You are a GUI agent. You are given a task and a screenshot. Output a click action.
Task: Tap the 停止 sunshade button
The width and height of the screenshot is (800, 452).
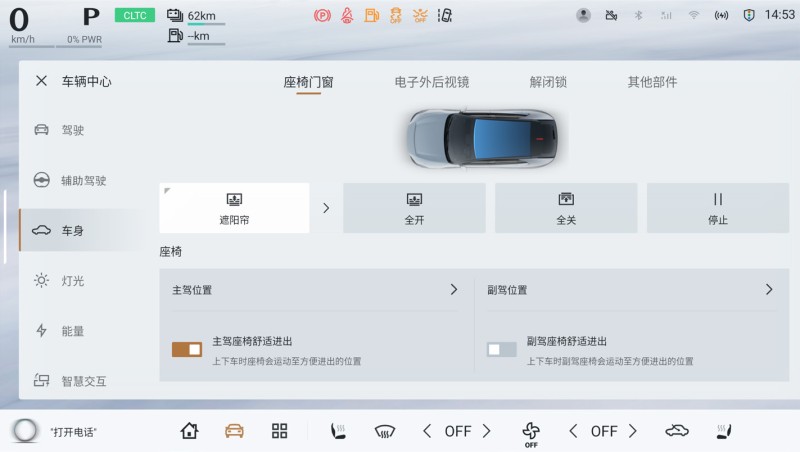(x=718, y=208)
